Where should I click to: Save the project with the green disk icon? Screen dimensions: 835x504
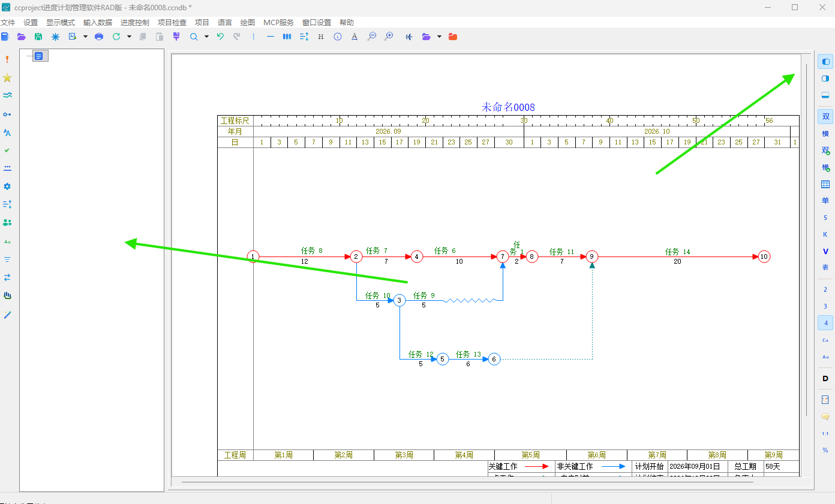[38, 37]
